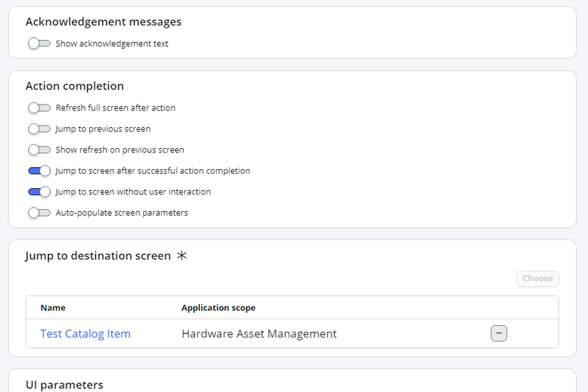This screenshot has height=392, width=588.
Task: Click the Application scope column header
Action: 218,308
